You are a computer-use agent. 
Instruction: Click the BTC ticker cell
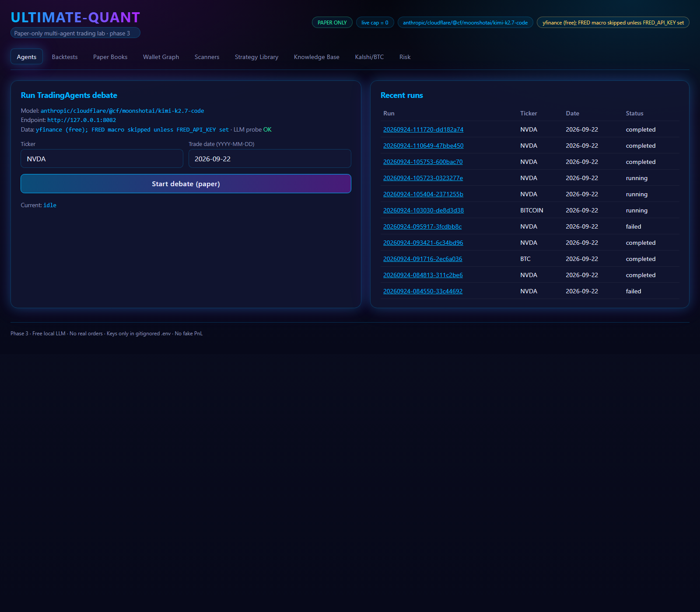pos(525,259)
